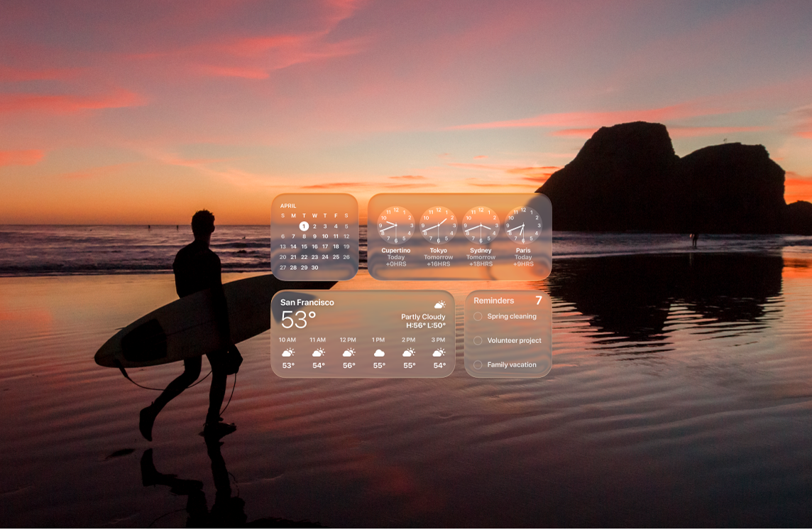Complete the Family vacation reminder
The width and height of the screenshot is (812, 530).
pyautogui.click(x=478, y=365)
